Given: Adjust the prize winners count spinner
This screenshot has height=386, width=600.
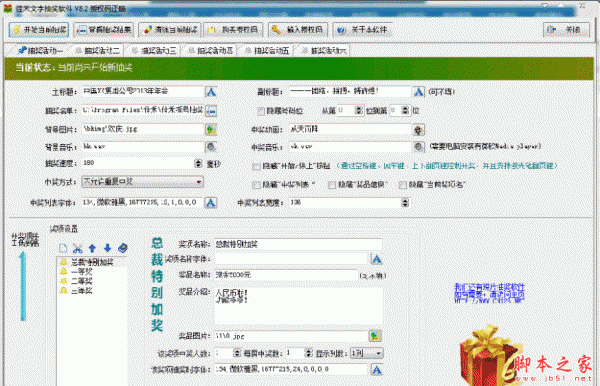Looking at the screenshot, I should pyautogui.click(x=237, y=353).
